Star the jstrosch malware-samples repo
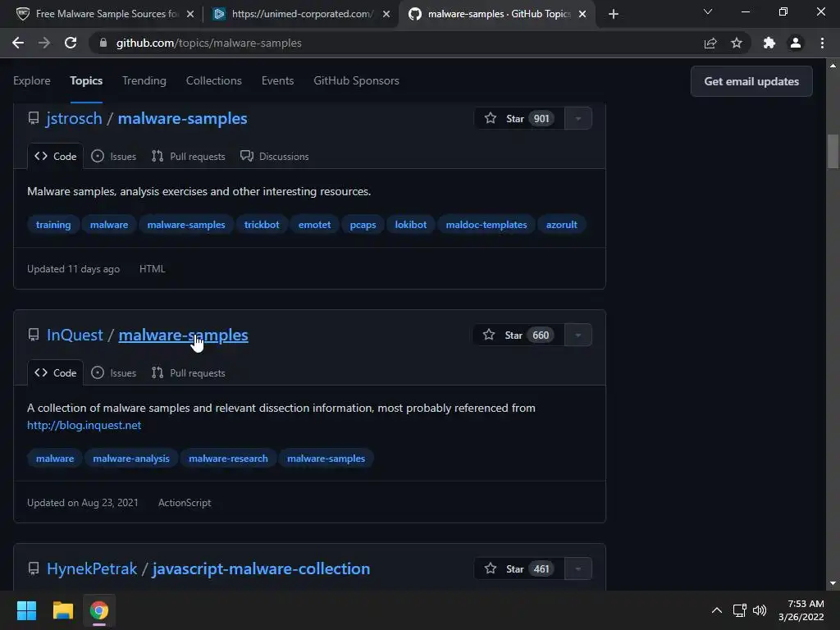This screenshot has width=840, height=630. [x=519, y=118]
